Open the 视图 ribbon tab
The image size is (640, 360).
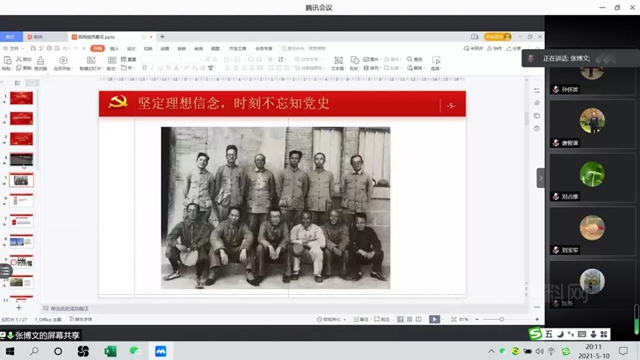pyautogui.click(x=215, y=49)
